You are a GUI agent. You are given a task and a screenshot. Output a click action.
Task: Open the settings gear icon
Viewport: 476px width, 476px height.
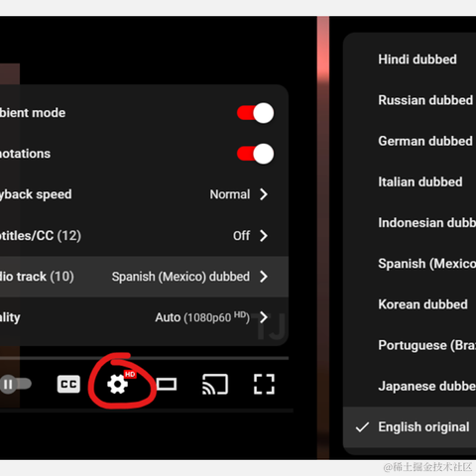click(118, 385)
